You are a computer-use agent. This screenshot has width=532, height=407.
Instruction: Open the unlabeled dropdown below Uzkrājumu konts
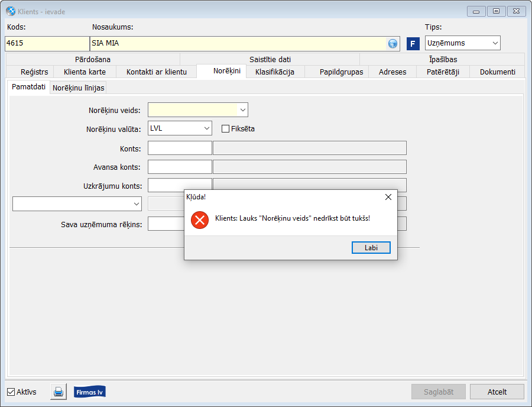point(77,204)
